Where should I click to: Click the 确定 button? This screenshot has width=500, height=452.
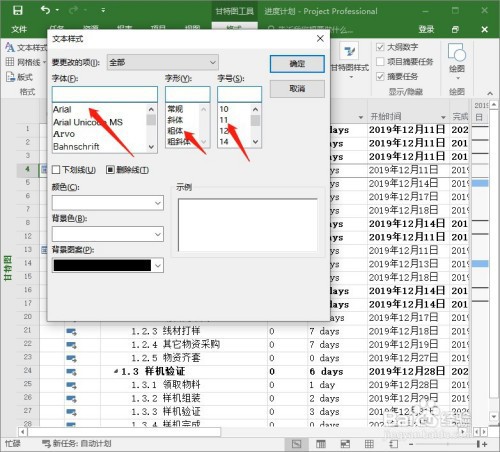click(x=297, y=64)
